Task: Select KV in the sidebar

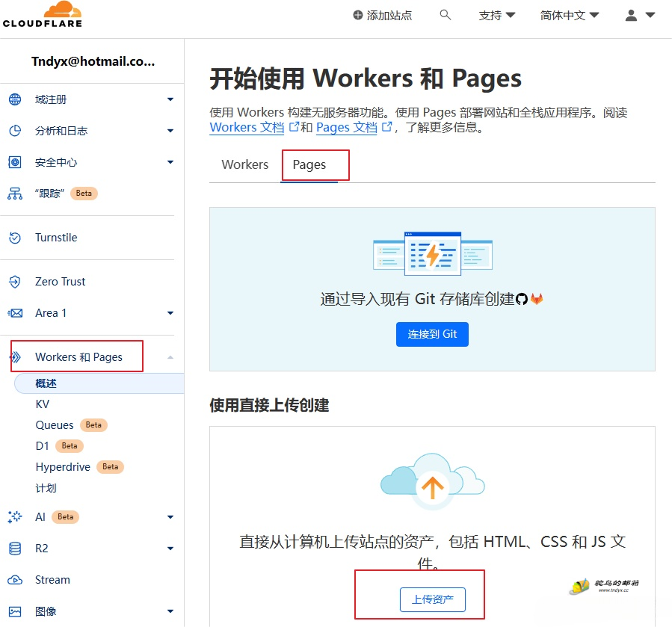Action: (x=43, y=404)
